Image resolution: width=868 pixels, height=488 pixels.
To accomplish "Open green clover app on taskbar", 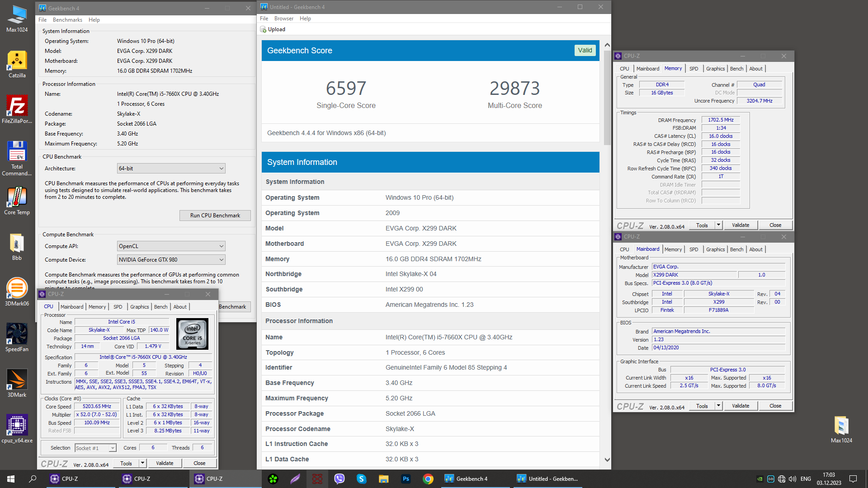I will pos(273,479).
